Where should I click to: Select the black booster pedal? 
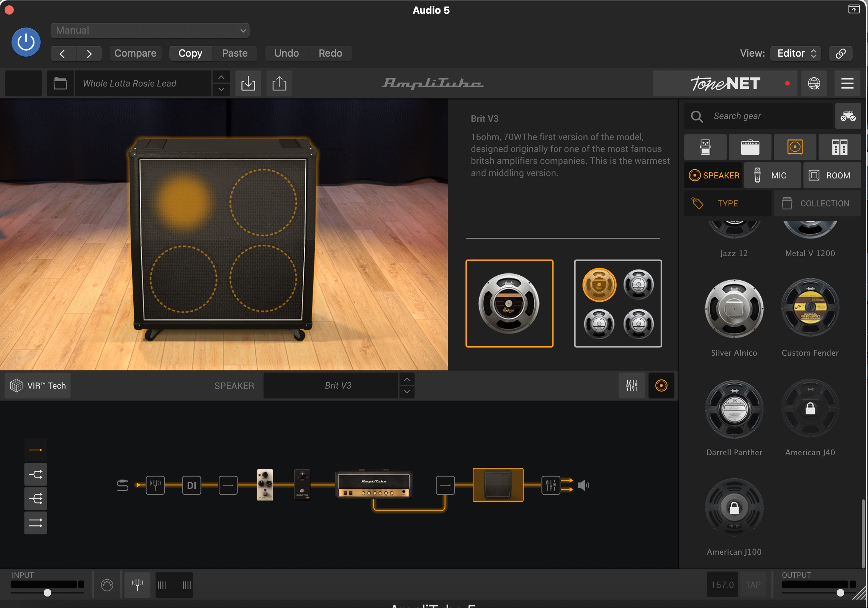(x=302, y=485)
